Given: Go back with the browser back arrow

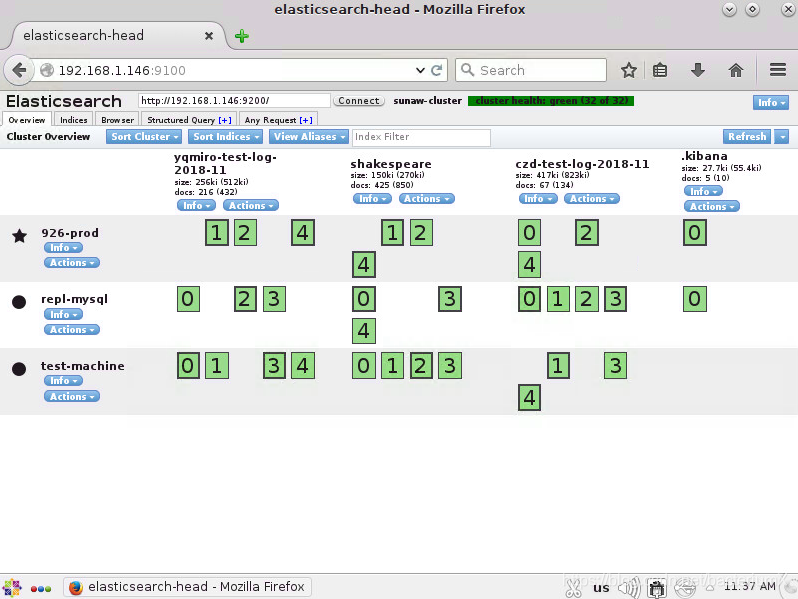Looking at the screenshot, I should 19,70.
